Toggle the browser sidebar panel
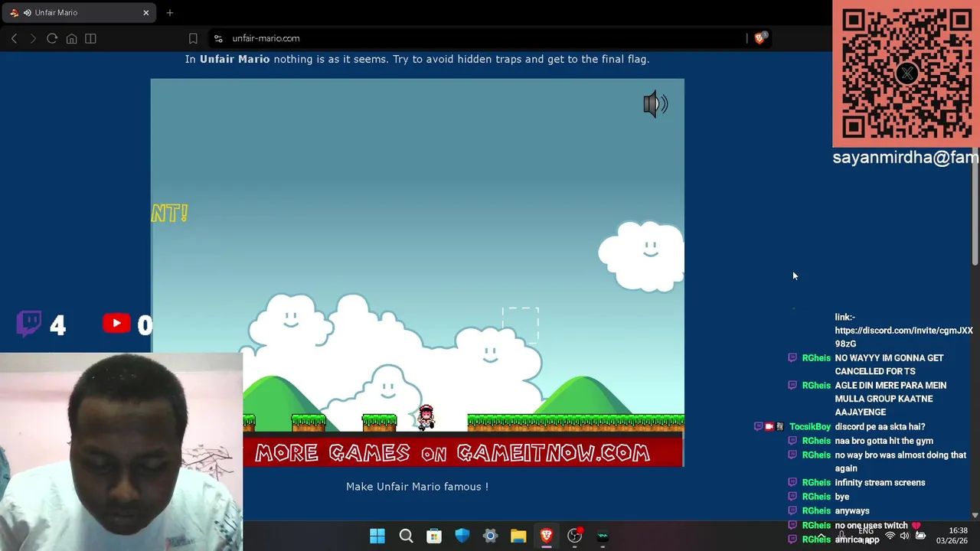 [x=90, y=38]
